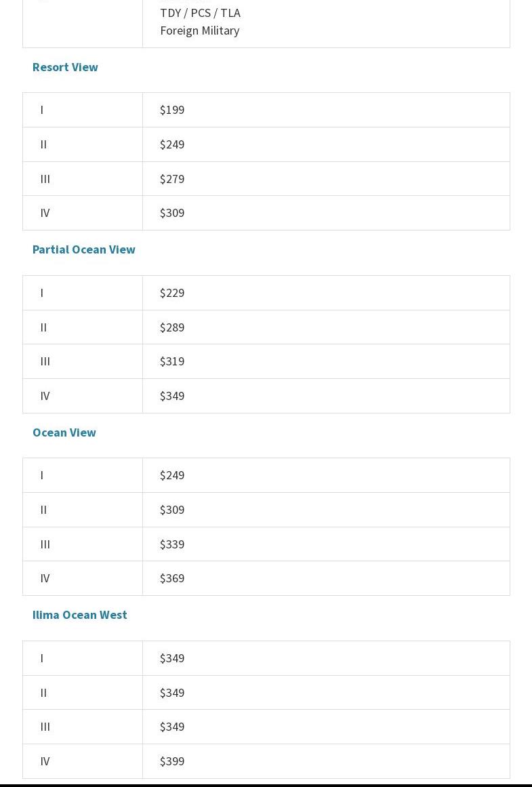Click category III in Ilima Ocean West table
This screenshot has height=787, width=532.
pyautogui.click(x=45, y=727)
